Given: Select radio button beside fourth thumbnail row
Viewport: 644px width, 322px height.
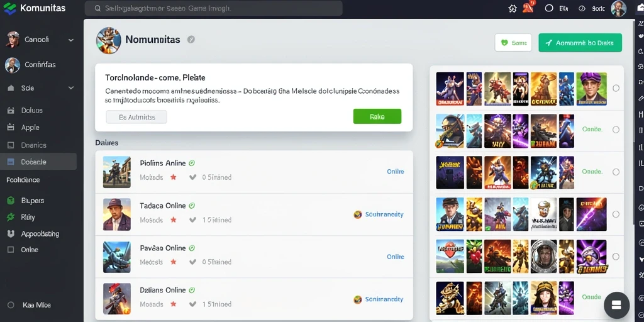Looking at the screenshot, I should click(x=616, y=214).
